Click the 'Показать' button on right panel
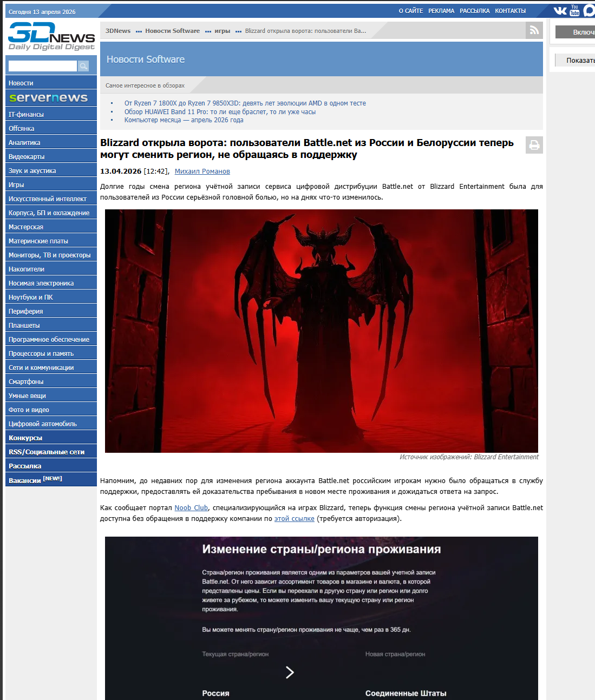595x700 pixels. pyautogui.click(x=576, y=60)
